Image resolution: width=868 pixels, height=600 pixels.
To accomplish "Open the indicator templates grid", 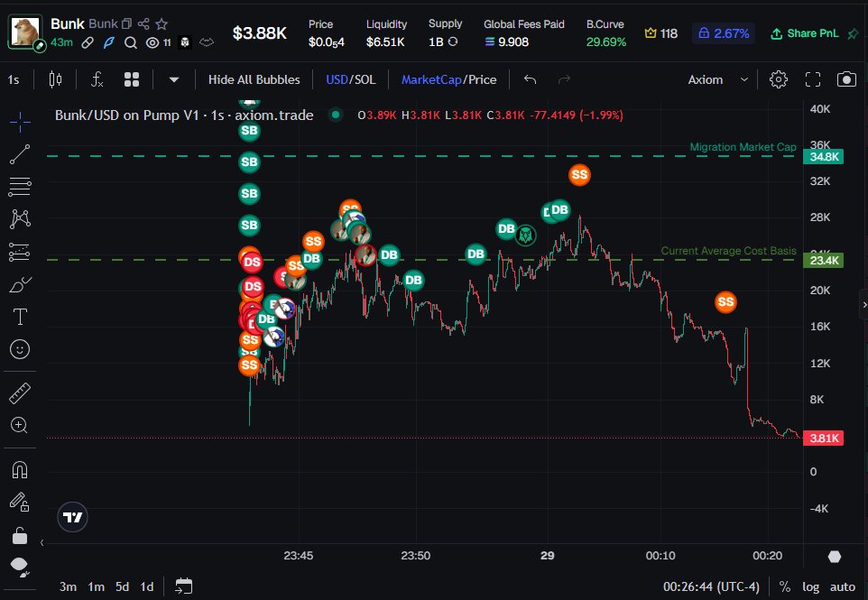I will 132,79.
